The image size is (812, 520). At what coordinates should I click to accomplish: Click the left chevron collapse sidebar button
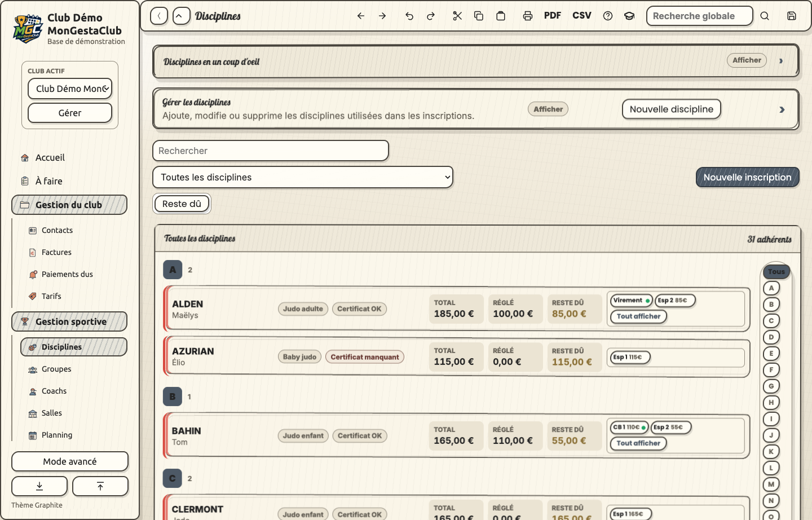point(159,16)
